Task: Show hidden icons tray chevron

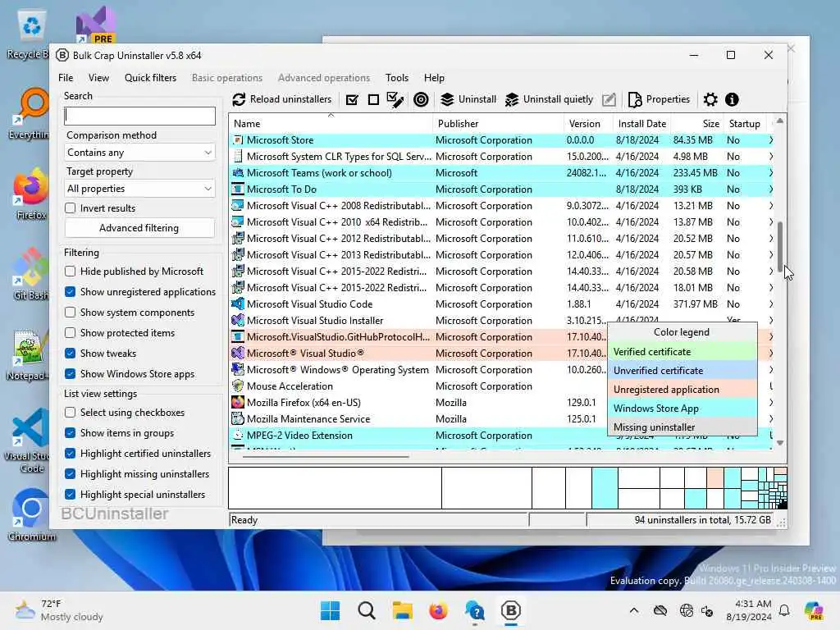Action: (x=634, y=610)
